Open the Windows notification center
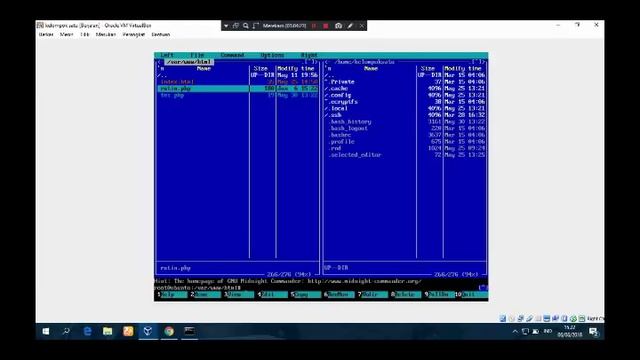Viewport: 640px width, 360px height. pos(593,332)
